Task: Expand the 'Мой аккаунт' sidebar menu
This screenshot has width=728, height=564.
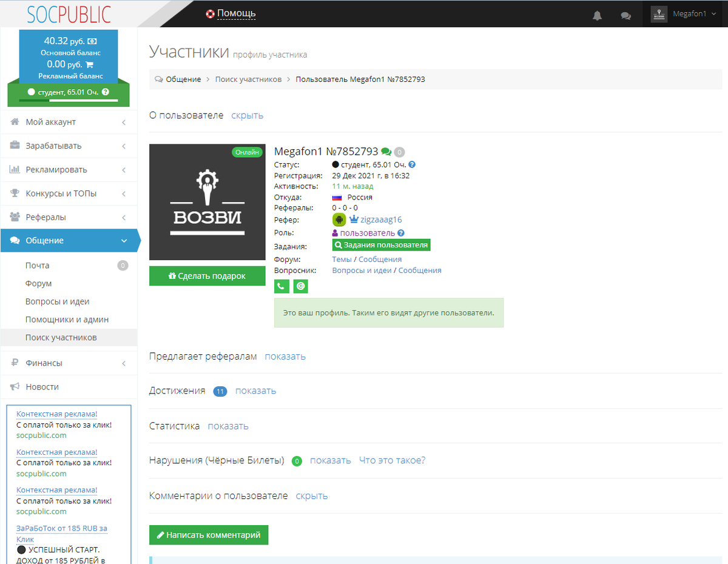Action: point(69,122)
